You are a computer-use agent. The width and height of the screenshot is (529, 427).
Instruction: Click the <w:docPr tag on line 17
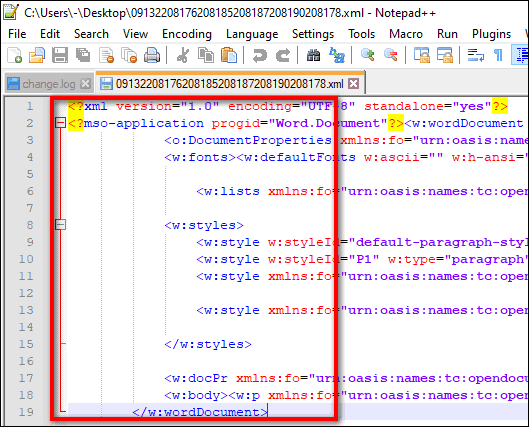click(x=196, y=378)
